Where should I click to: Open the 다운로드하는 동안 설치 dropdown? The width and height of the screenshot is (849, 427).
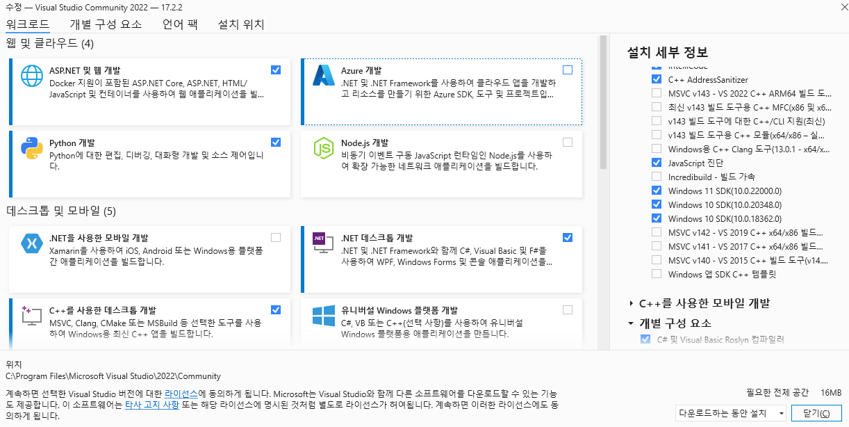pos(732,413)
